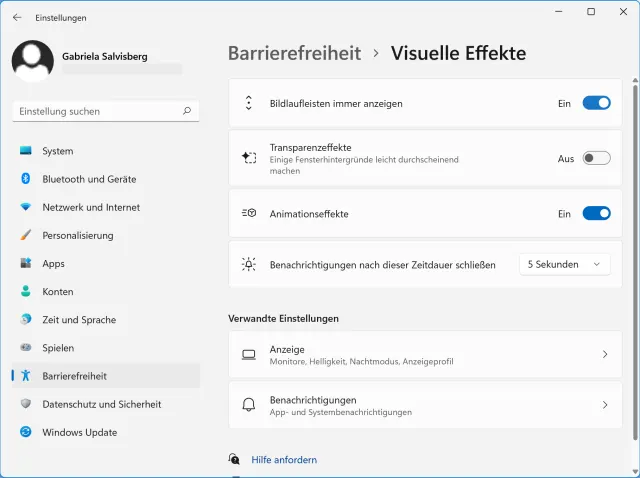Open the Hilfe anfordern link

tap(283, 460)
